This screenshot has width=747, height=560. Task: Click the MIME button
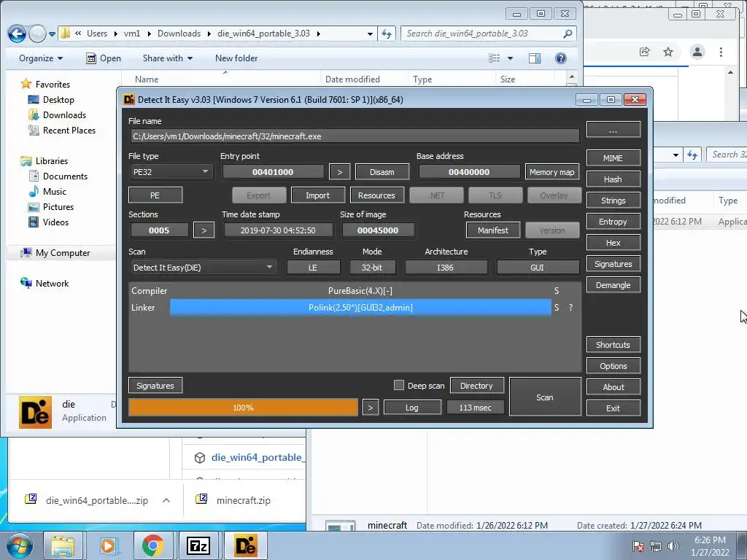pyautogui.click(x=613, y=158)
